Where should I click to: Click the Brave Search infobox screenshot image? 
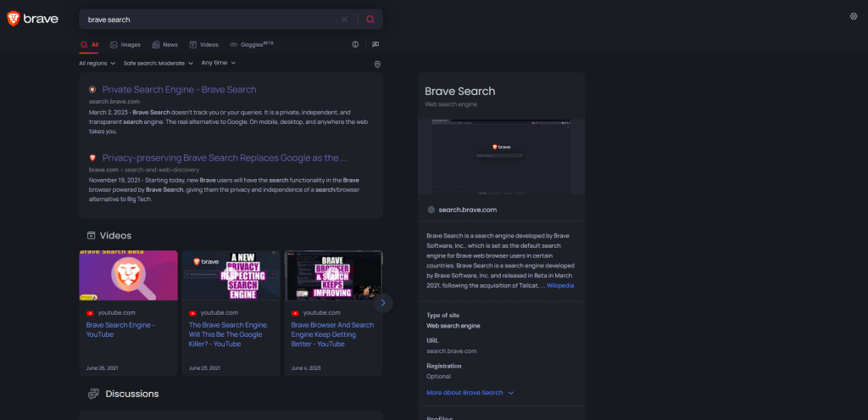pos(501,157)
